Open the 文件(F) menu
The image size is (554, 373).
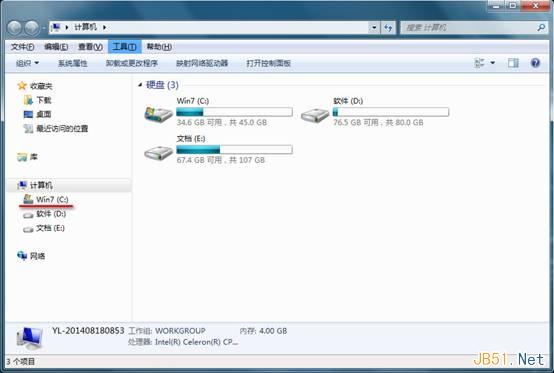click(x=23, y=47)
